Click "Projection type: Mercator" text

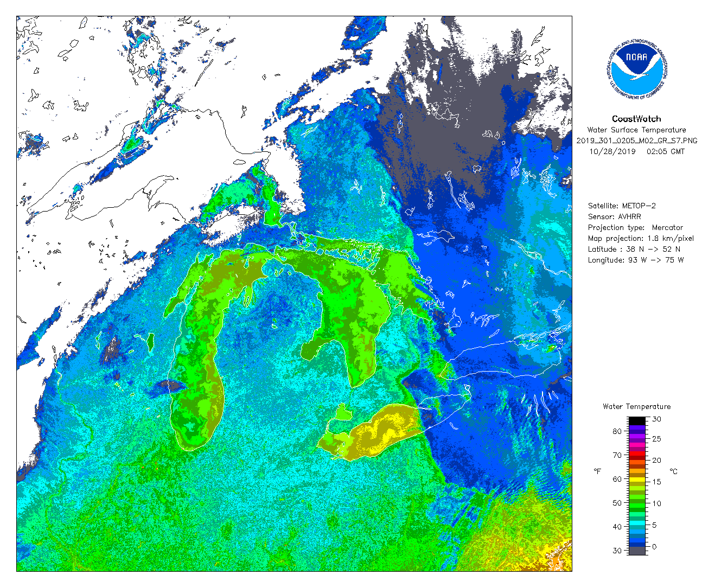coord(635,227)
